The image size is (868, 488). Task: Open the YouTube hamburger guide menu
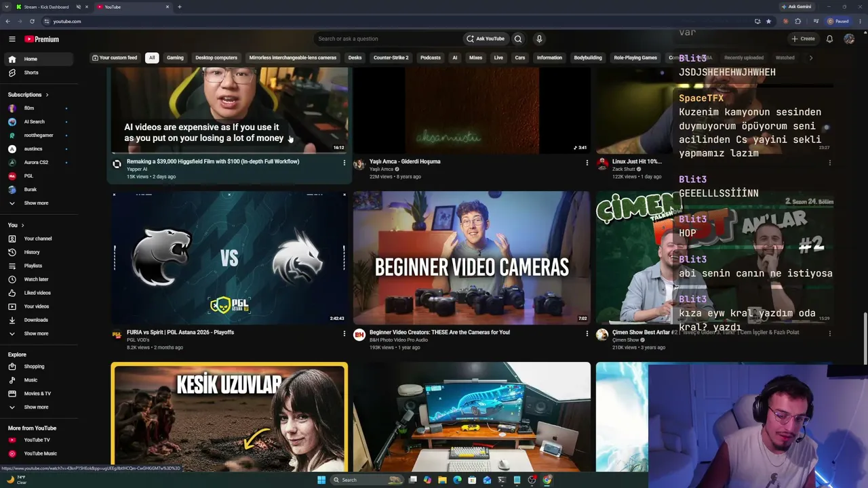point(12,39)
